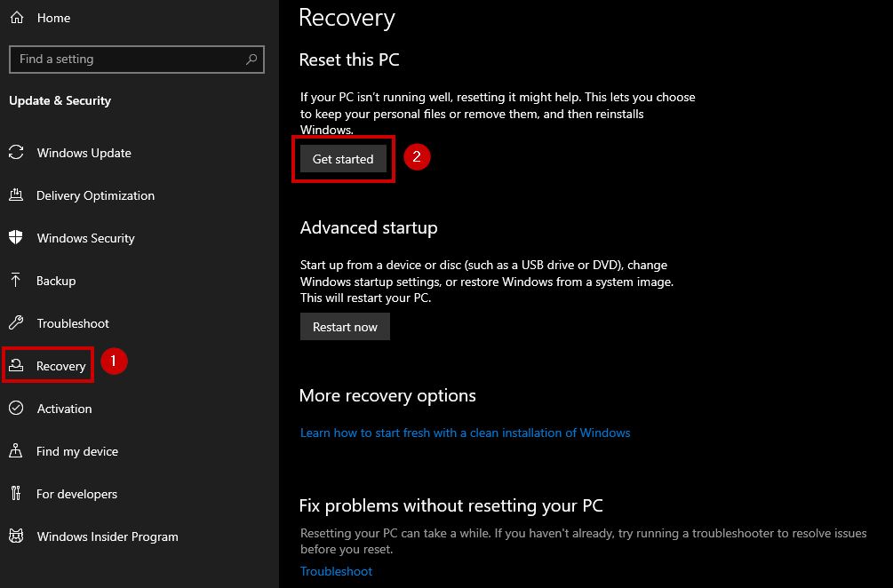The width and height of the screenshot is (893, 588).
Task: Click the Windows Update sync icon
Action: pos(16,153)
